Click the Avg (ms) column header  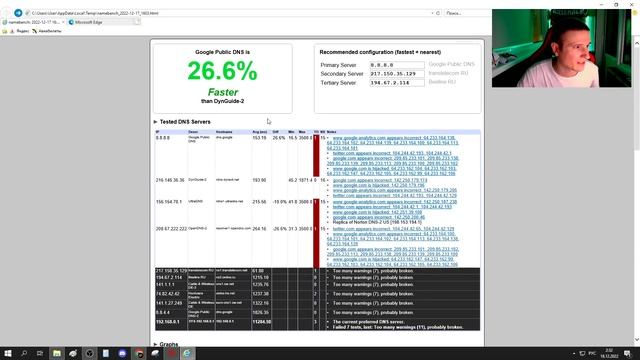point(260,132)
